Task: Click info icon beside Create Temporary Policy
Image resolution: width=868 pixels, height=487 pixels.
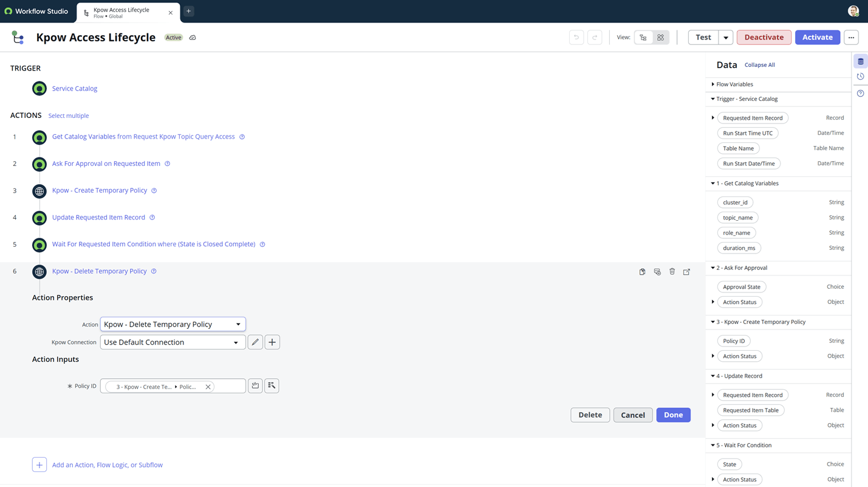Action: tap(154, 191)
